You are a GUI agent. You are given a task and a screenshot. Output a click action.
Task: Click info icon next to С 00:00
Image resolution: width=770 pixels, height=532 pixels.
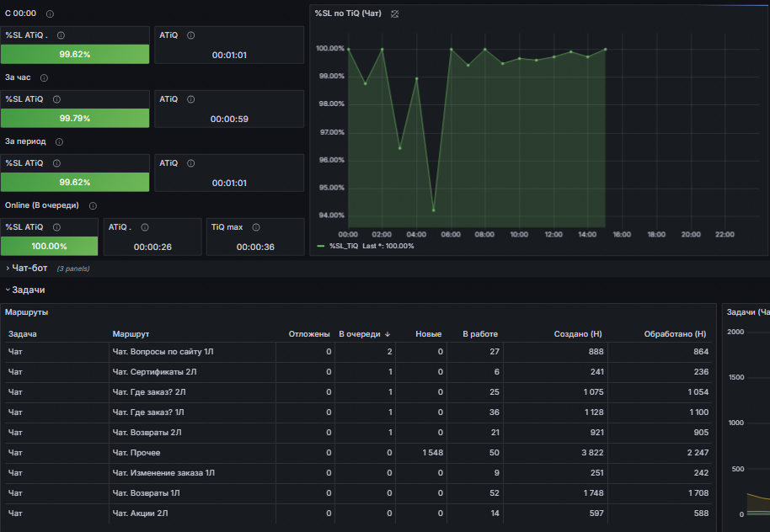[50, 13]
